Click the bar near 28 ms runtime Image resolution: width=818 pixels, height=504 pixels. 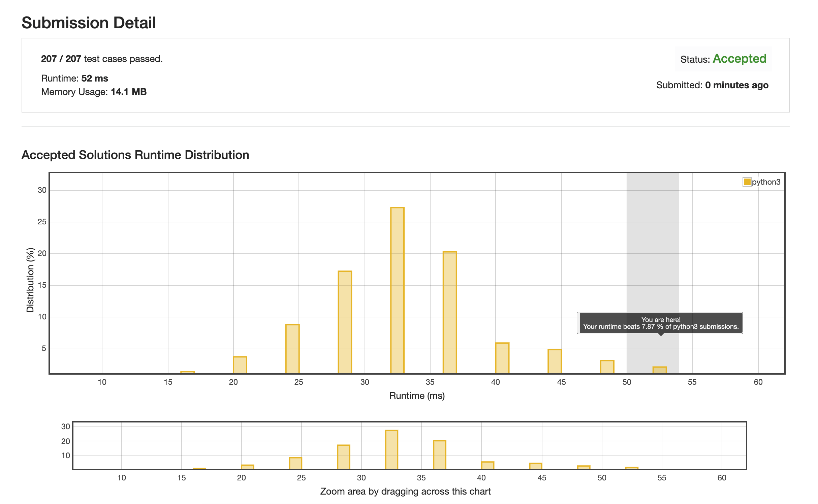[x=345, y=322]
